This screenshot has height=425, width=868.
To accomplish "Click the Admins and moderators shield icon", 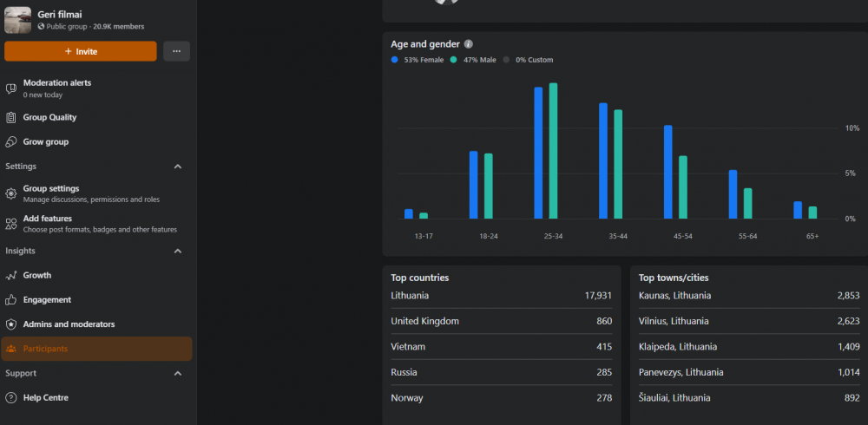I will (11, 324).
